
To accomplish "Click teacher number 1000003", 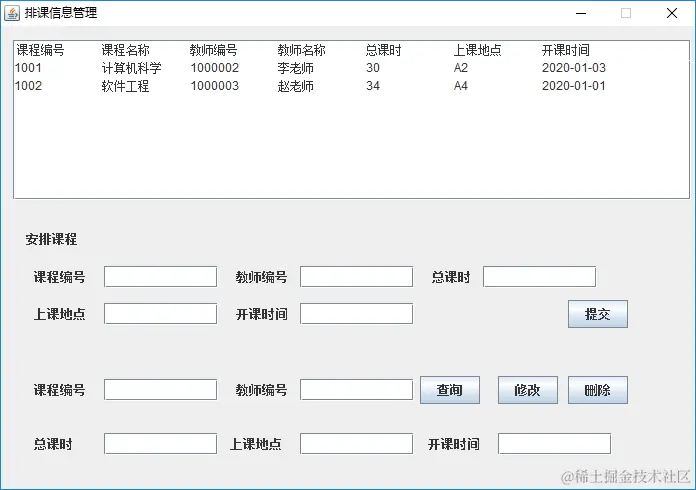I will 215,86.
